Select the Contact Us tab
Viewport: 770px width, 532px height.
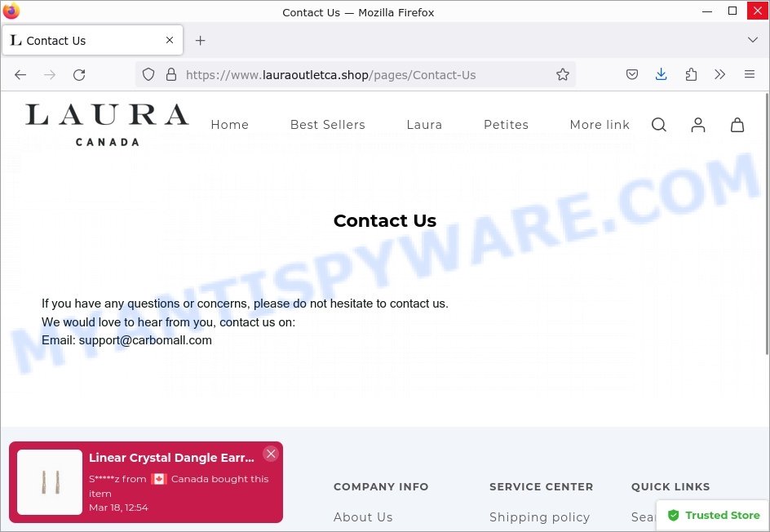pos(93,40)
